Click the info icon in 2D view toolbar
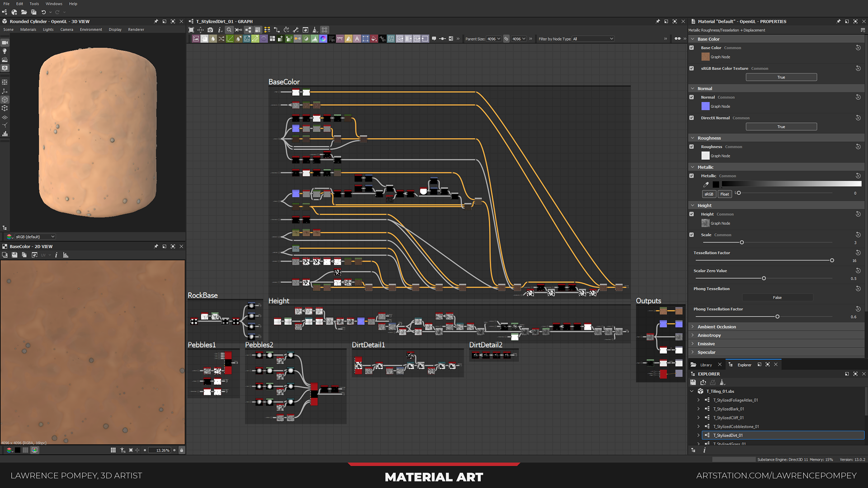Viewport: 868px width, 488px height. pyautogui.click(x=56, y=255)
